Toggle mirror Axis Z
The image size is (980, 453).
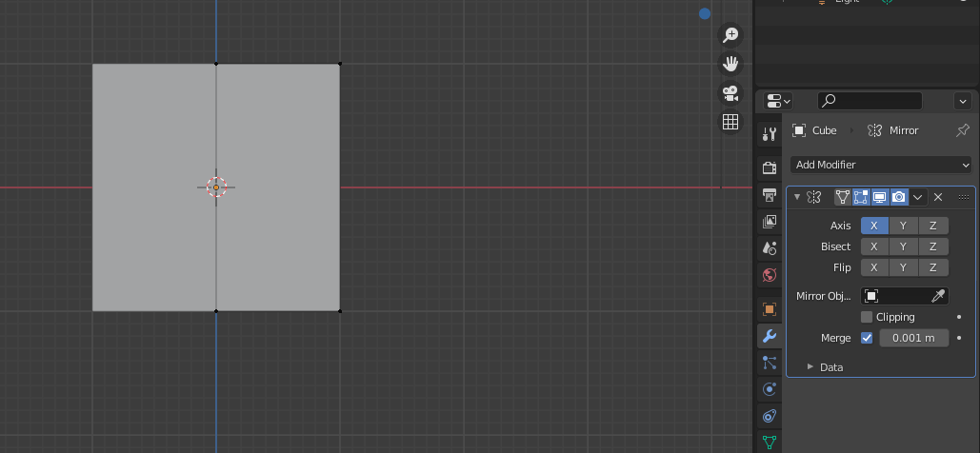pyautogui.click(x=933, y=226)
